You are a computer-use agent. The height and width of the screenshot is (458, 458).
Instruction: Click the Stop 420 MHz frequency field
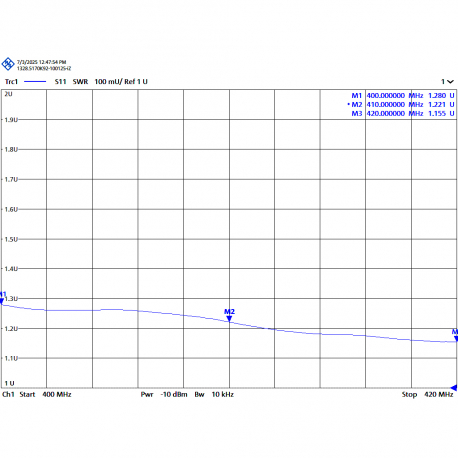coord(427,395)
